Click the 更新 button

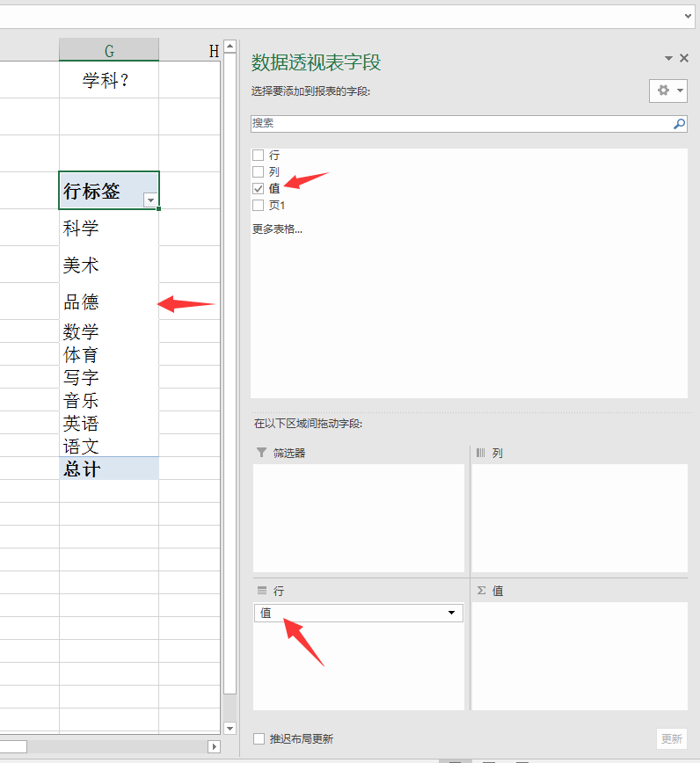pos(672,738)
